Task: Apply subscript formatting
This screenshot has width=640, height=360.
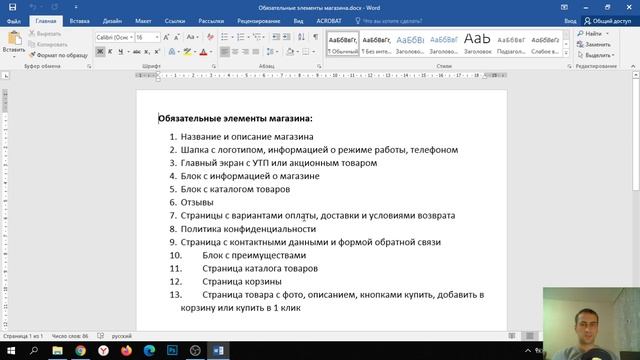Action: [147, 52]
